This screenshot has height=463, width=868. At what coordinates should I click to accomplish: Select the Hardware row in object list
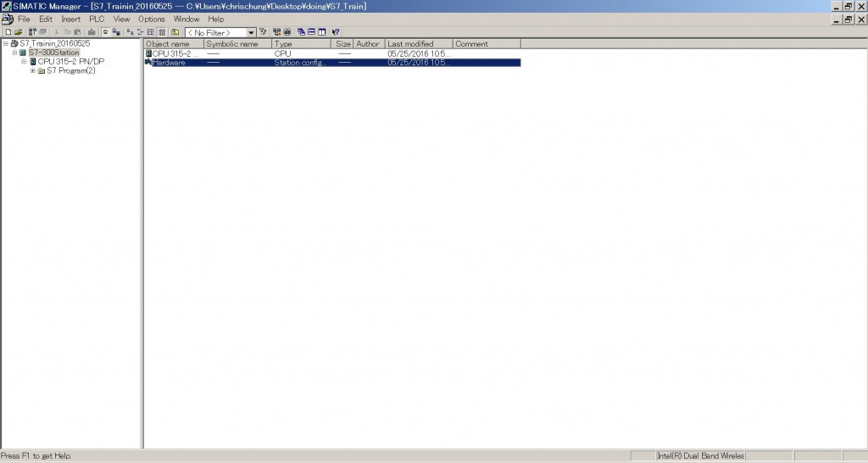click(332, 63)
